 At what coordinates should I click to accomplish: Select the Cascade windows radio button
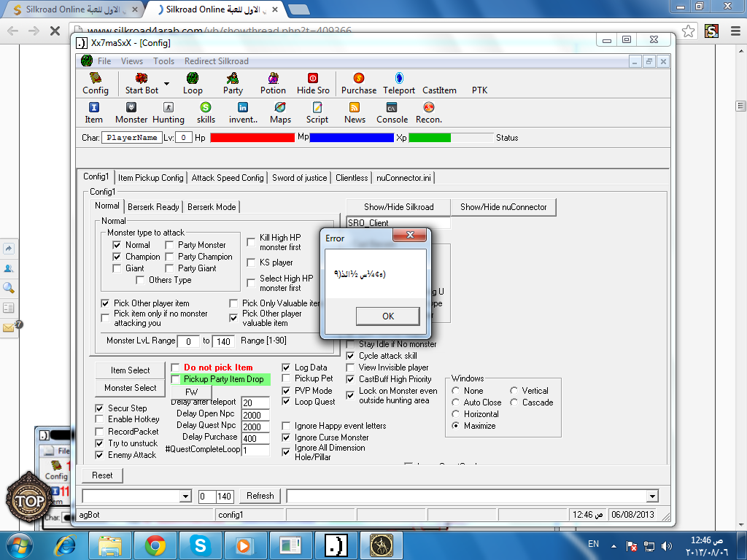pos(514,402)
